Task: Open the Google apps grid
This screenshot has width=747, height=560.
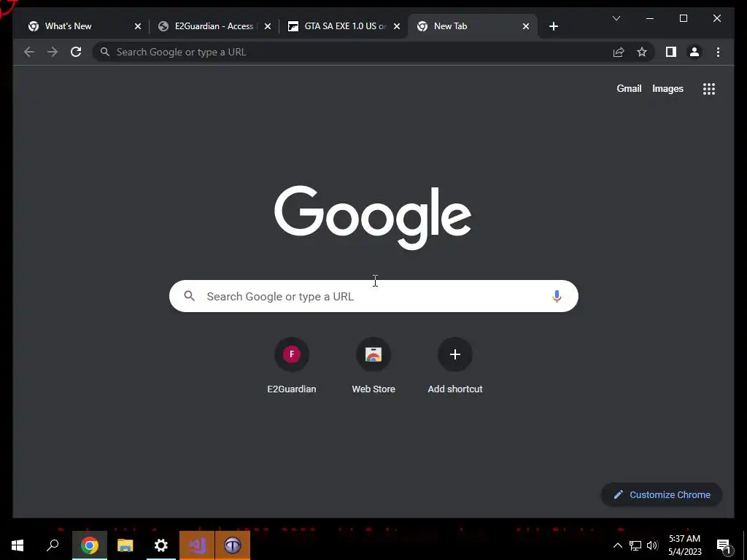Action: click(709, 88)
